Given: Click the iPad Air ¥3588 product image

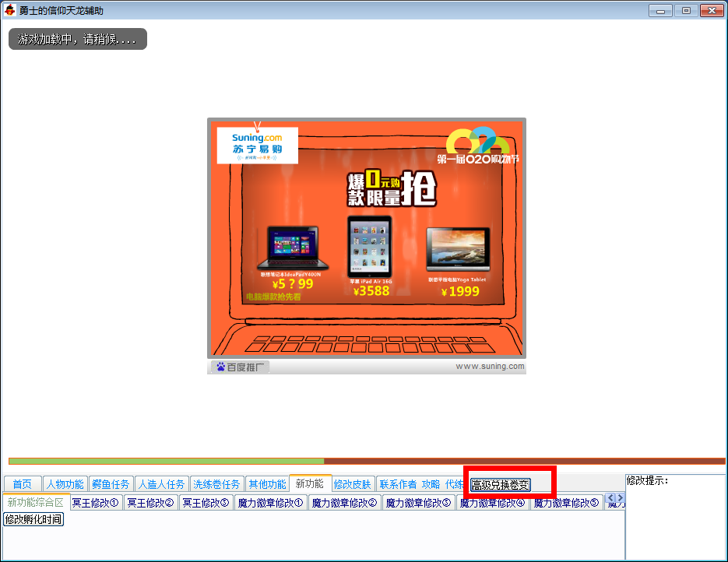Looking at the screenshot, I should pos(370,247).
